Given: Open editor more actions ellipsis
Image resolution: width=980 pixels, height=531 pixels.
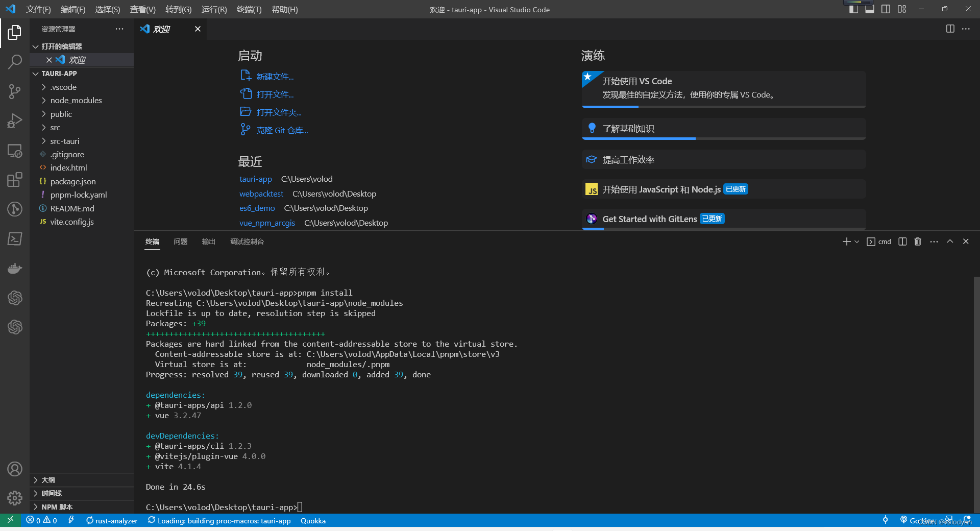Looking at the screenshot, I should click(x=966, y=29).
